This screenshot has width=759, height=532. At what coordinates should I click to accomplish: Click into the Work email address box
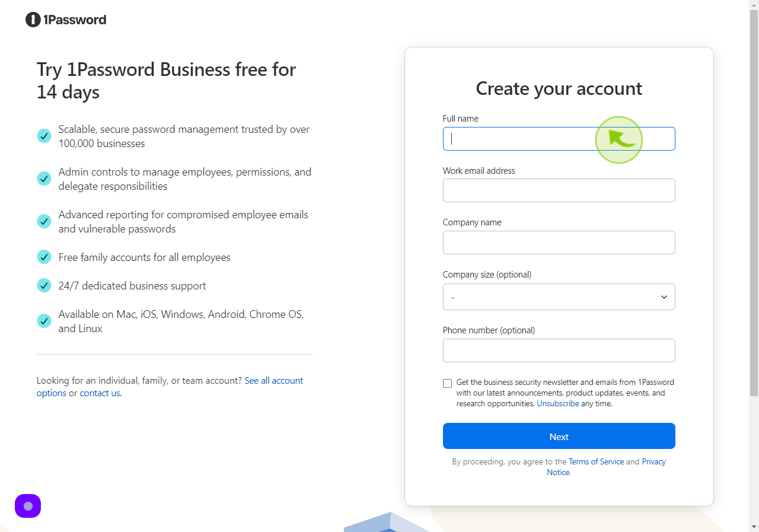click(x=559, y=190)
